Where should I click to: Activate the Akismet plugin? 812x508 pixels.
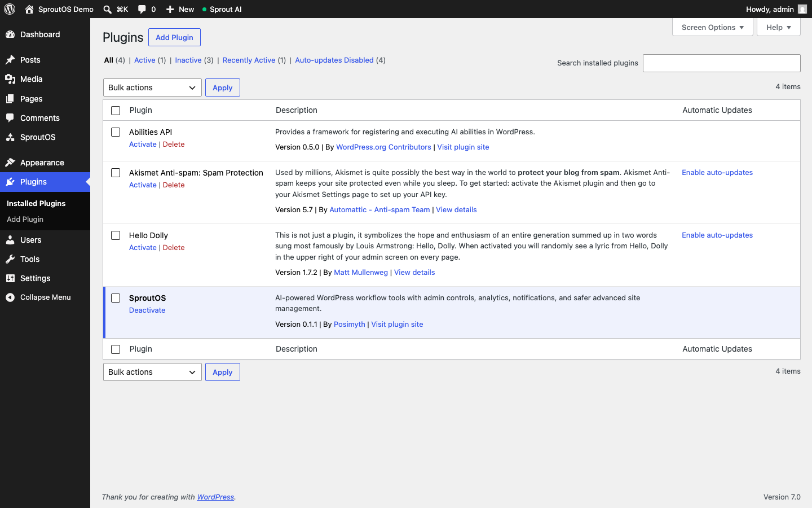pyautogui.click(x=143, y=185)
